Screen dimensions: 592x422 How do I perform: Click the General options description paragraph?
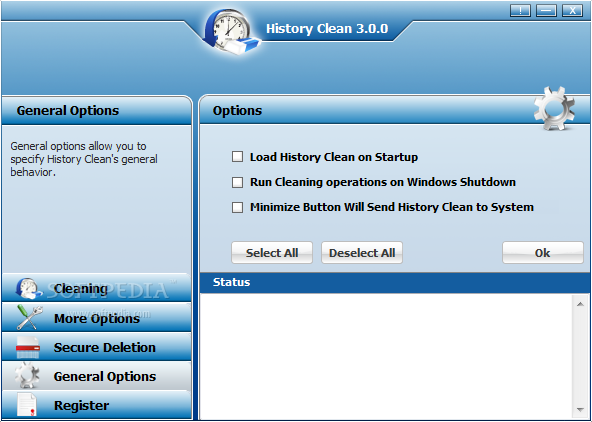pyautogui.click(x=84, y=159)
